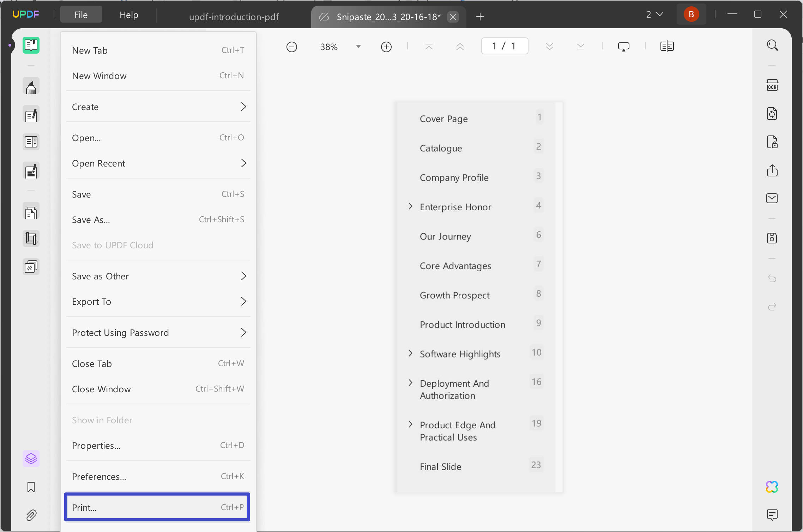Choose Print from the File menu
The height and width of the screenshot is (532, 803).
click(x=157, y=507)
